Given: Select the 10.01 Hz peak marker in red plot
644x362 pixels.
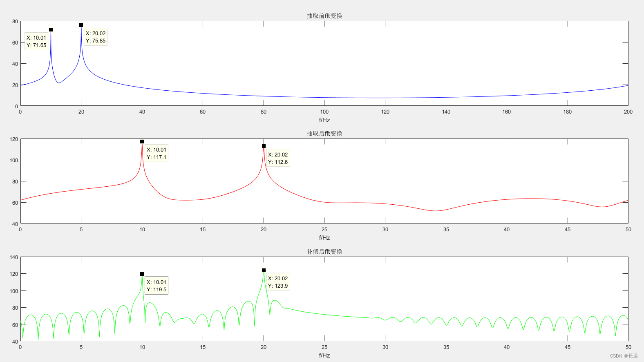Looking at the screenshot, I should coord(142,142).
